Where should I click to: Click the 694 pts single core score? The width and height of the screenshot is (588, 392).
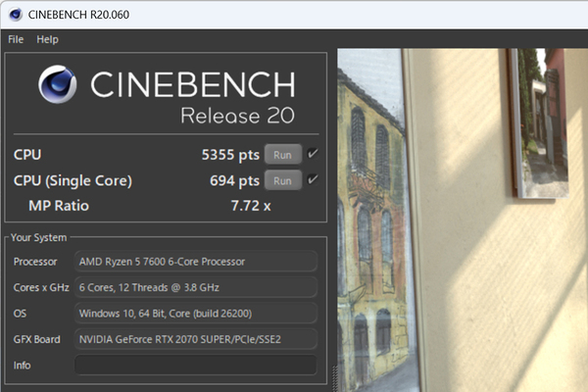[x=234, y=180]
